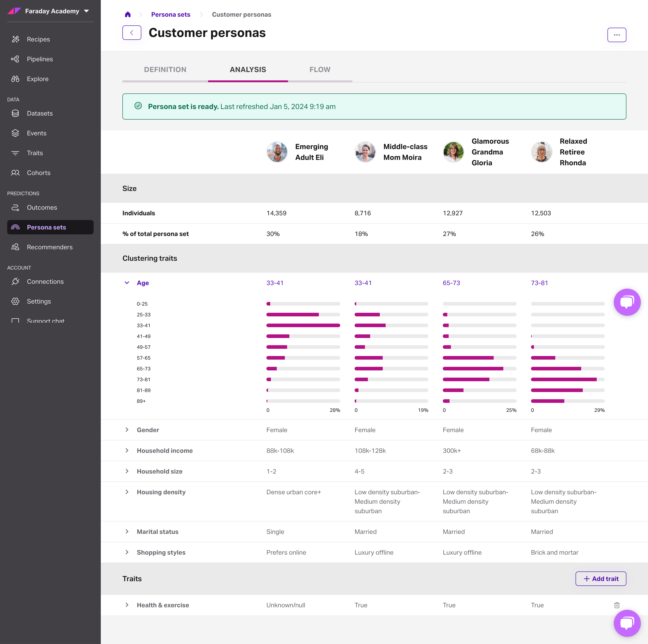
Task: Open Datasets in the sidebar
Action: (40, 113)
